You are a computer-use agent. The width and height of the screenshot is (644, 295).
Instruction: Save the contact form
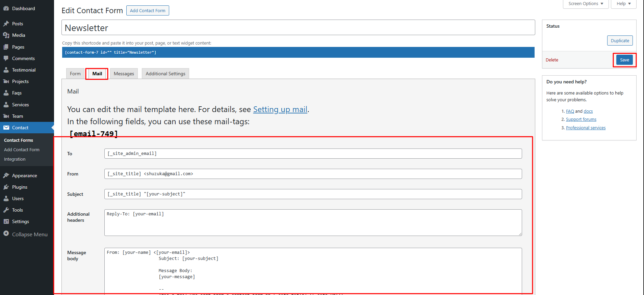coord(624,60)
